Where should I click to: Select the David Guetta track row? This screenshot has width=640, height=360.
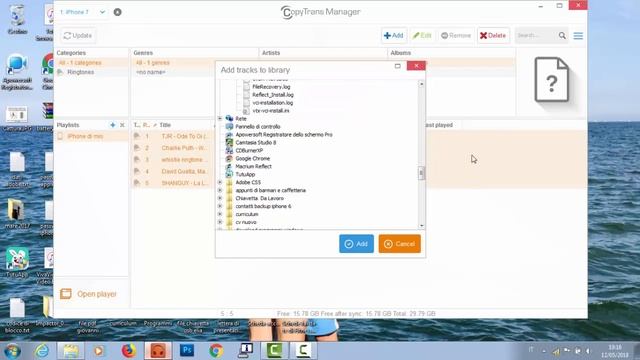coord(173,171)
